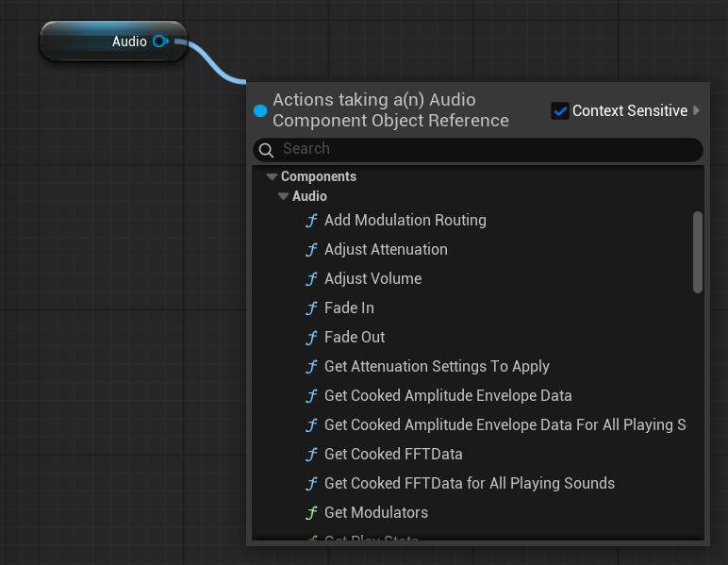Click the function icon beside Fade In
The height and width of the screenshot is (565, 728).
coord(311,308)
